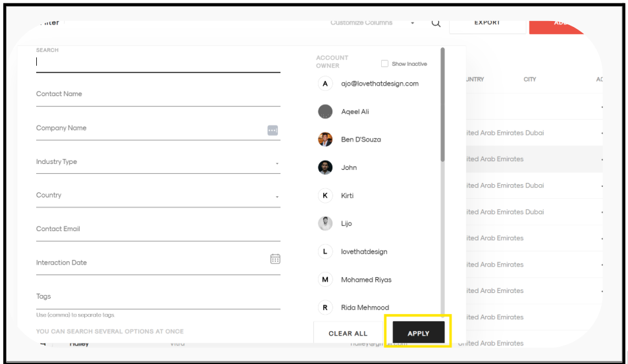
Task: Click the Company Name options icon
Action: (x=273, y=130)
